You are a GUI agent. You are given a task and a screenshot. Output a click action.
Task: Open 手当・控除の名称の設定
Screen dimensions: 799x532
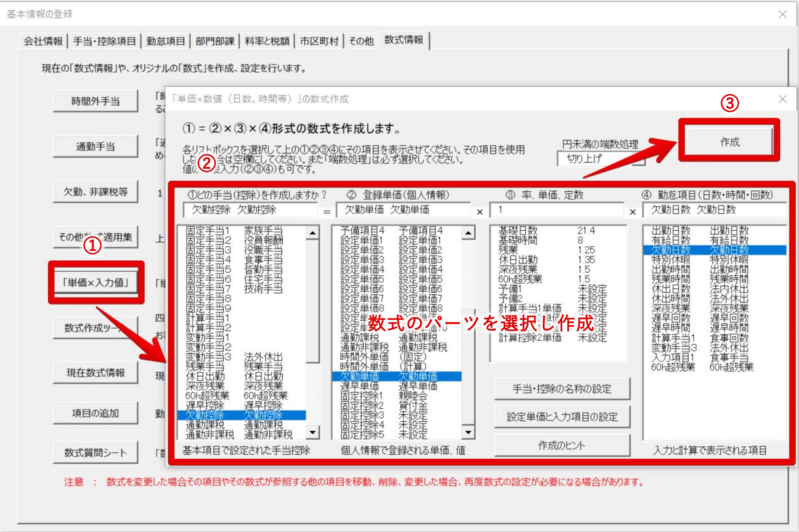(x=562, y=389)
